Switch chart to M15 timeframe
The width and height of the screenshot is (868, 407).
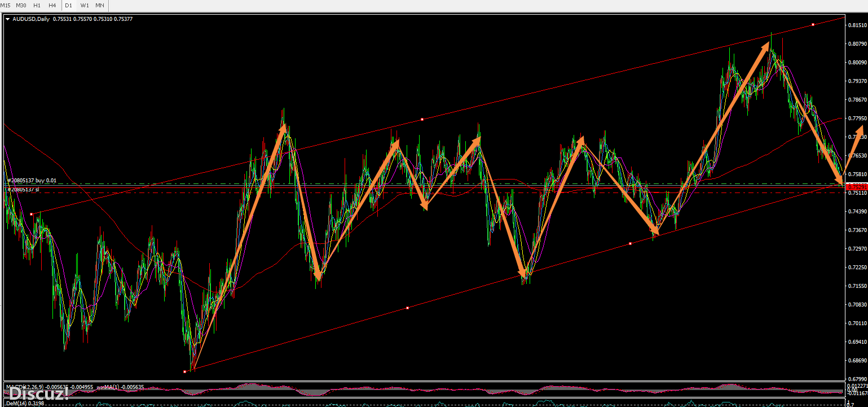pos(6,5)
